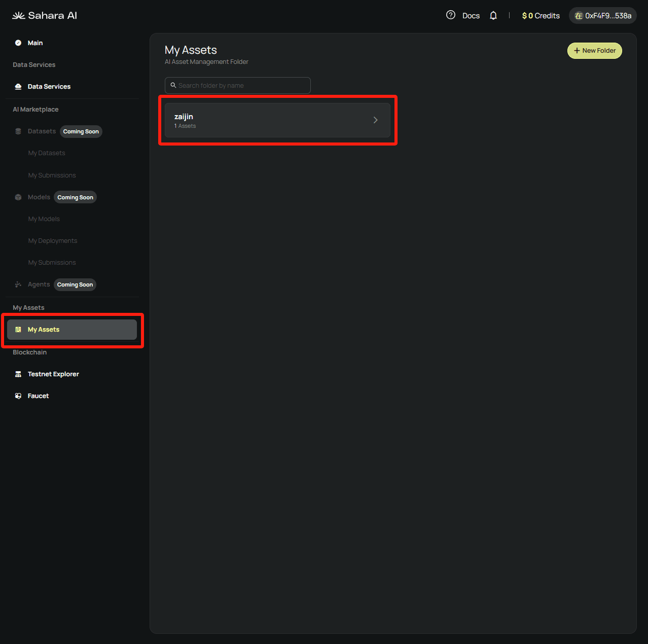The image size is (648, 644).
Task: Click the Faucet icon in sidebar
Action: coord(18,396)
